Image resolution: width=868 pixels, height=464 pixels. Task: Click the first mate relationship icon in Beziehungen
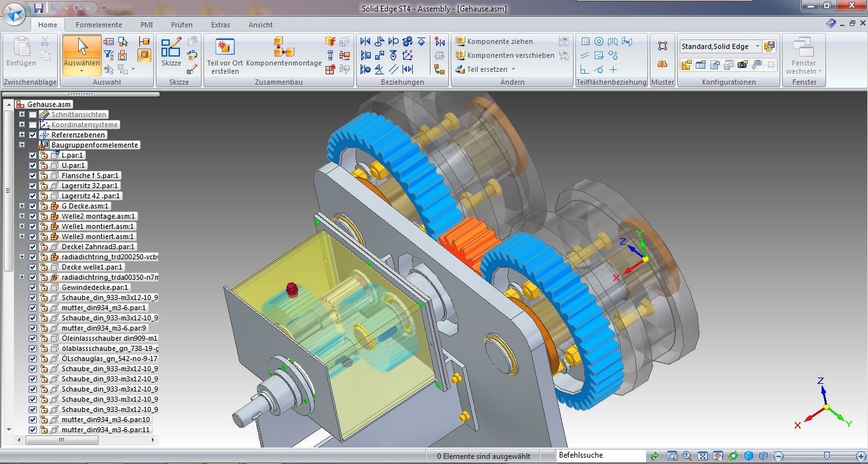tap(365, 41)
